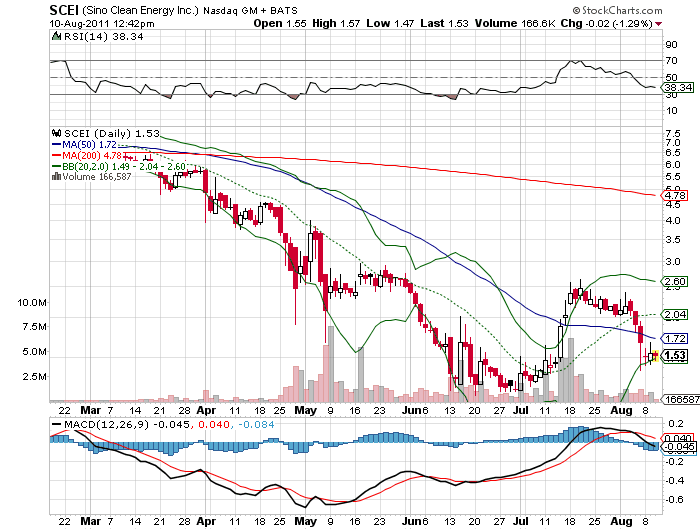Click the 166587 volume tag on right axis
This screenshot has height=530, width=700.
coord(681,399)
